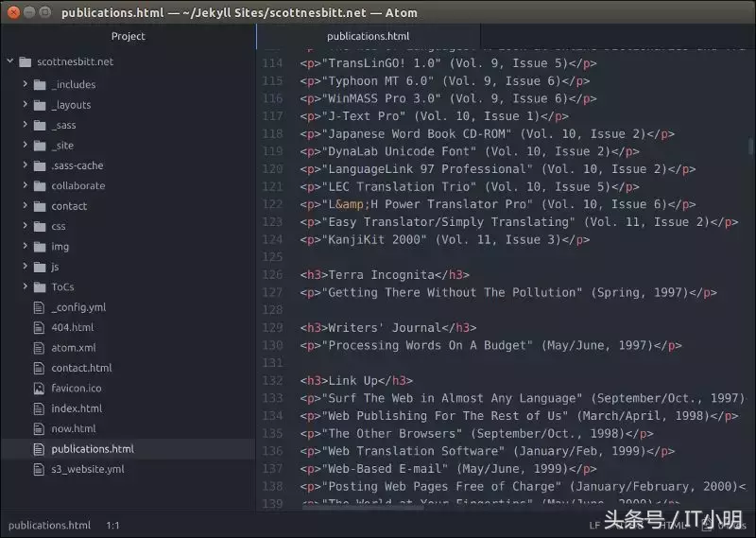Screen dimensions: 756x538
Task: Click the _config.yml file icon
Action: [x=39, y=307]
